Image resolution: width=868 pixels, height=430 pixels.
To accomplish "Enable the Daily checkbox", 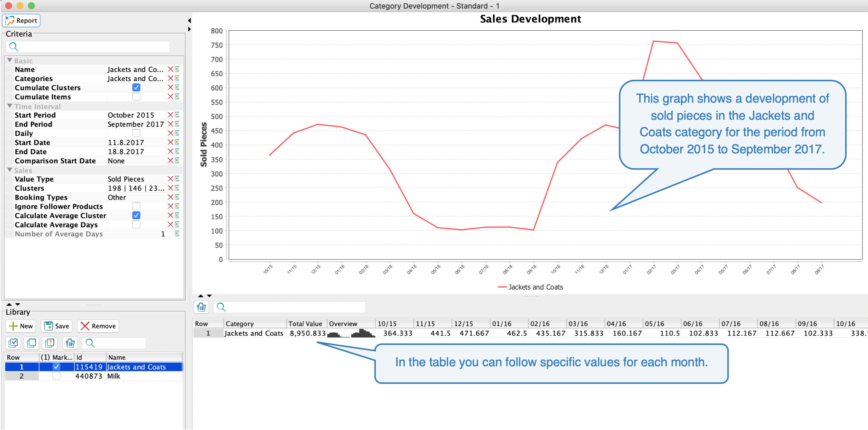I will (136, 133).
